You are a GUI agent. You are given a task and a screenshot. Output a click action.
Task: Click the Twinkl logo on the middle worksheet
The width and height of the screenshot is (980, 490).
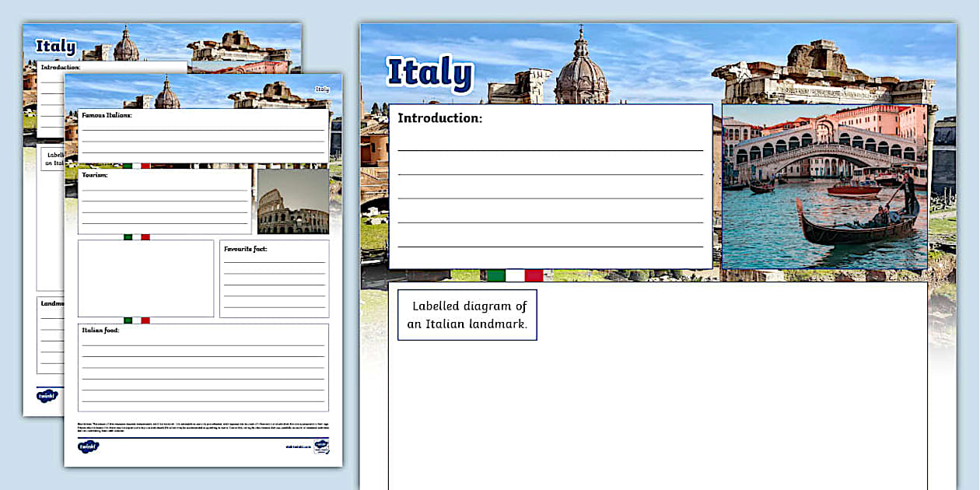(x=88, y=446)
